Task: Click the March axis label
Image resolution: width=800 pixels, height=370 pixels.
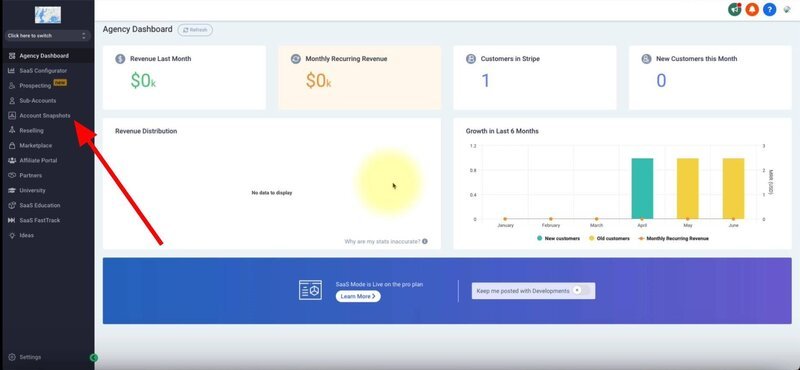Action: click(596, 225)
